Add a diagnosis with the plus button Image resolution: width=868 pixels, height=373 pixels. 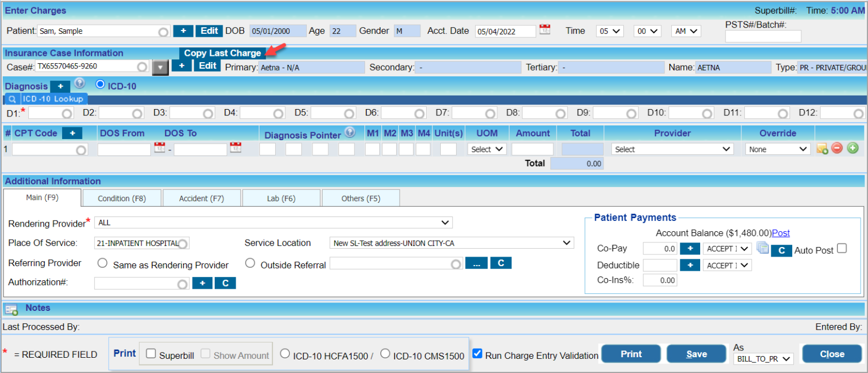(x=60, y=86)
